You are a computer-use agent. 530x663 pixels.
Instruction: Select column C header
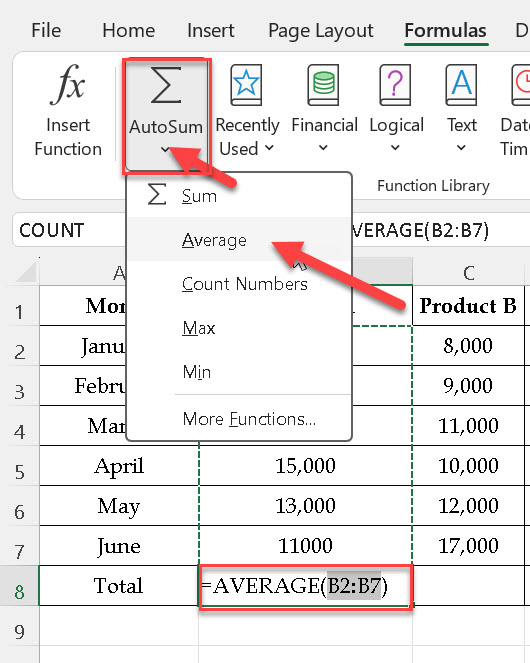click(468, 273)
